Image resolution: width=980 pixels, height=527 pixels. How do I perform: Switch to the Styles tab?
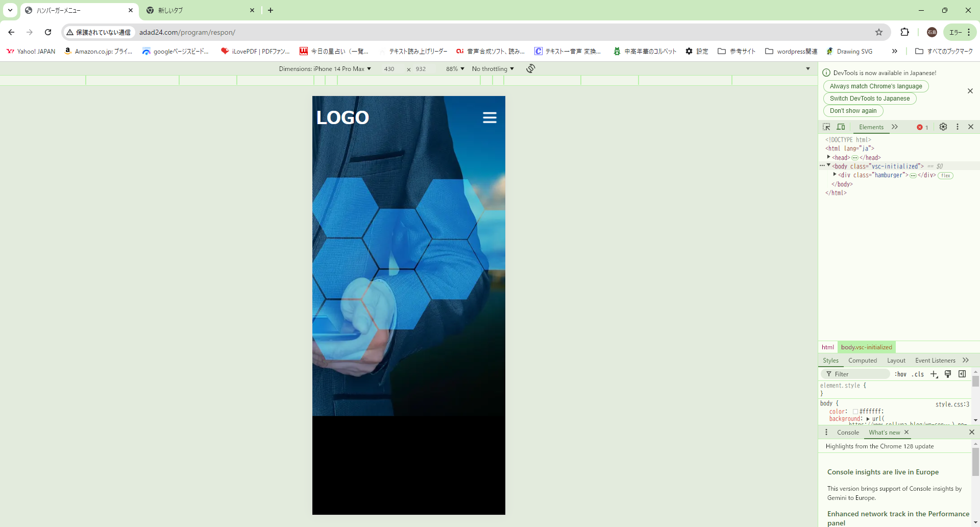[830, 361]
